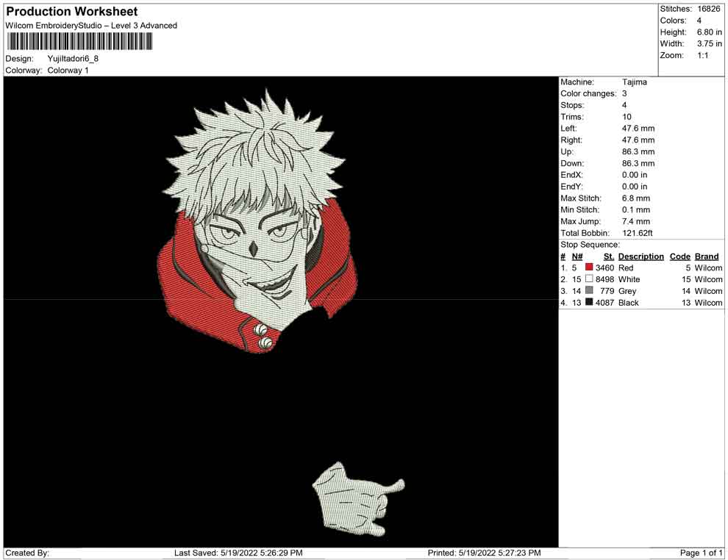Click the Page 1 of 1 indicator
This screenshot has height=560, width=728.
[x=702, y=553]
